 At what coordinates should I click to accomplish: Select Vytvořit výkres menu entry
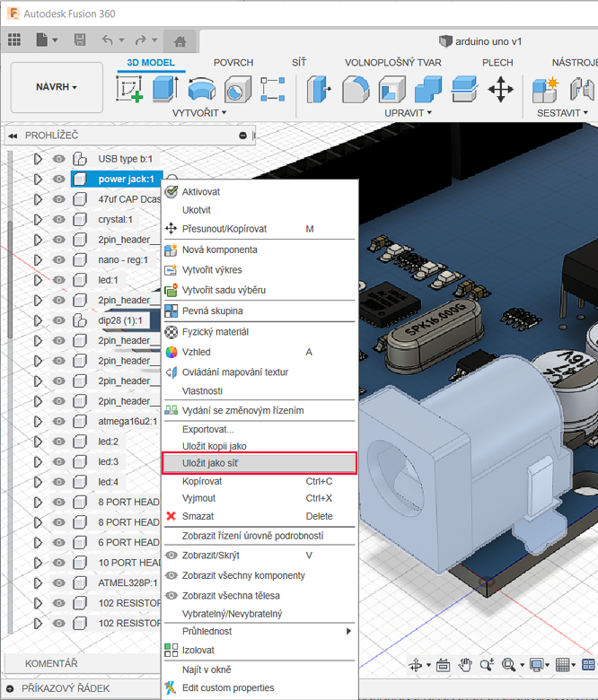(x=259, y=270)
